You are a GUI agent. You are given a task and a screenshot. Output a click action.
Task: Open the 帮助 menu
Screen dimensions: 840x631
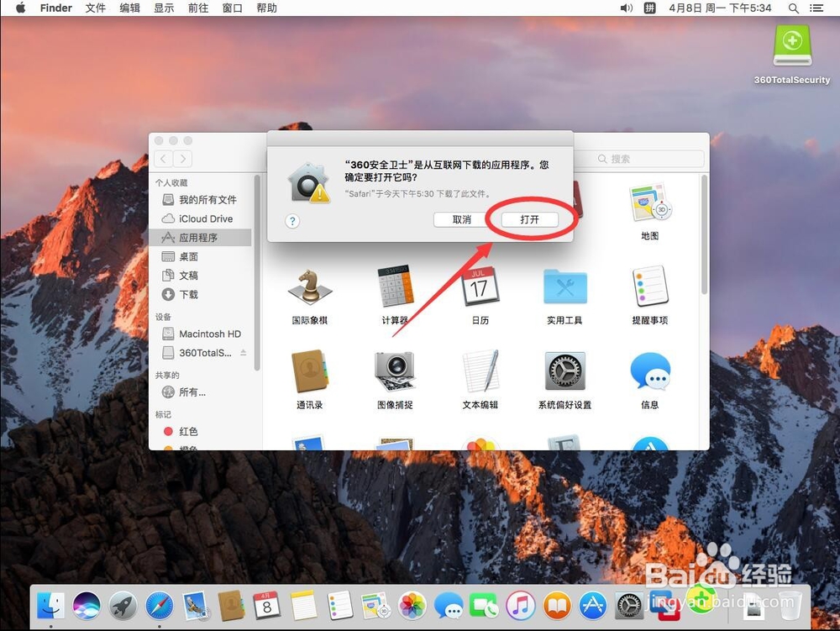(267, 8)
